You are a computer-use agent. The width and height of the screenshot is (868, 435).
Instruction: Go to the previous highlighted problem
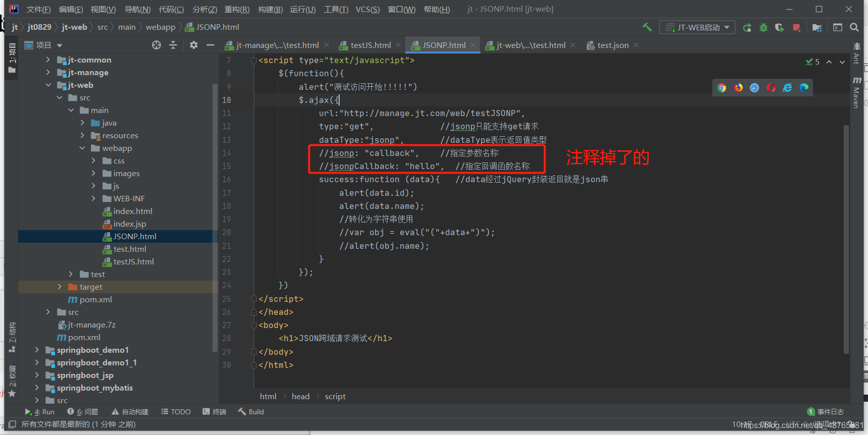[x=829, y=62]
